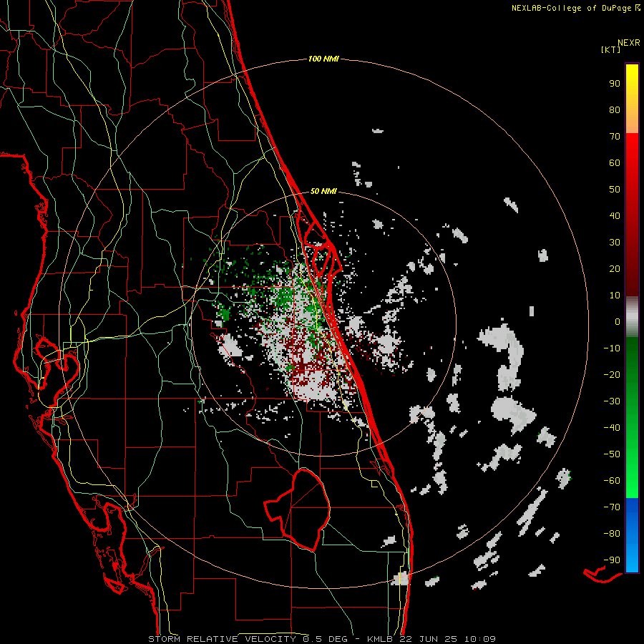The height and width of the screenshot is (644, 644).
Task: Click the yellow segment of the color bar
Action: [632, 99]
